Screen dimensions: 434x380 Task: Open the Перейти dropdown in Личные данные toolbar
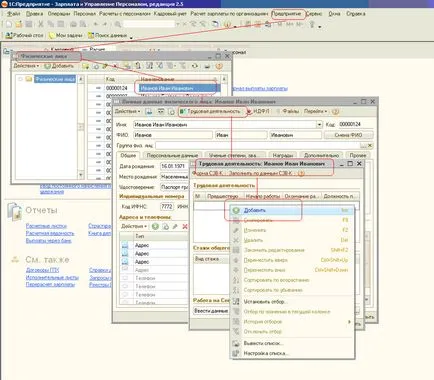pyautogui.click(x=315, y=111)
